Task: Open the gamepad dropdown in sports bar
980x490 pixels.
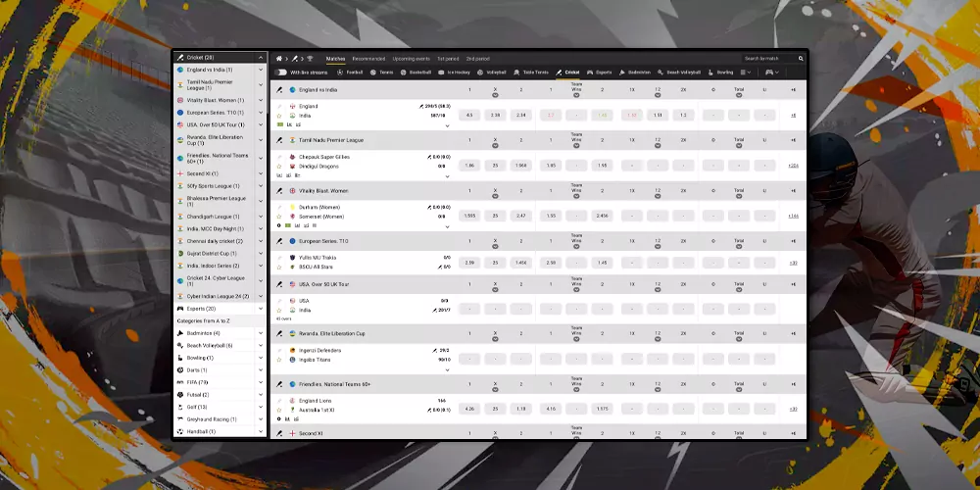Action: (x=772, y=73)
